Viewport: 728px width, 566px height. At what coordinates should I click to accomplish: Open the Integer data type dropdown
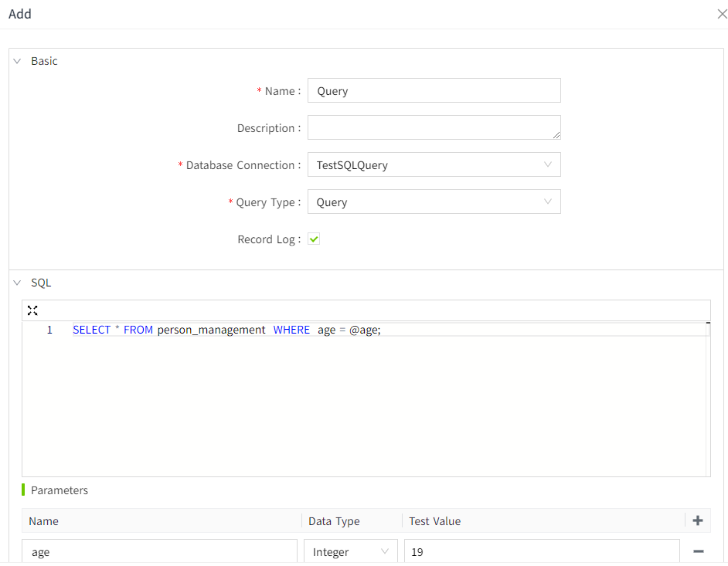coord(351,552)
